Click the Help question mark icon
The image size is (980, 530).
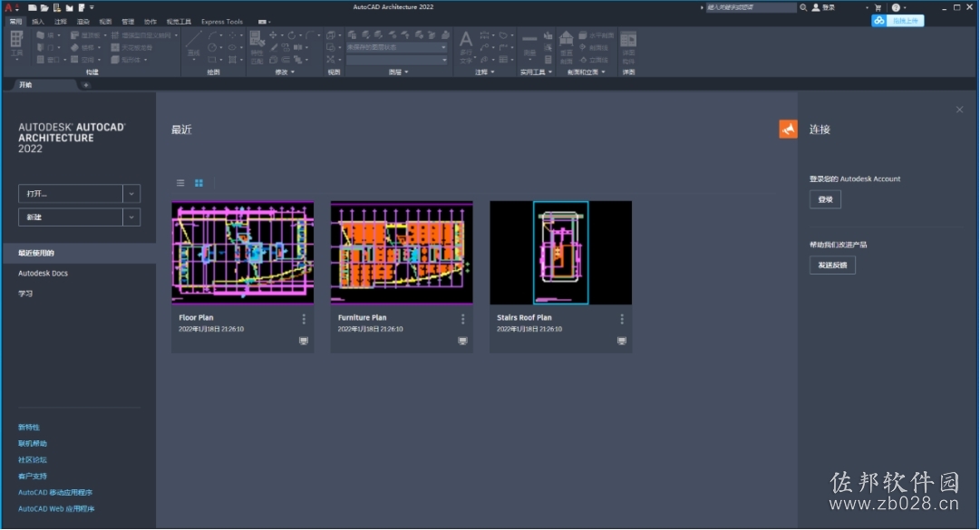tap(896, 7)
